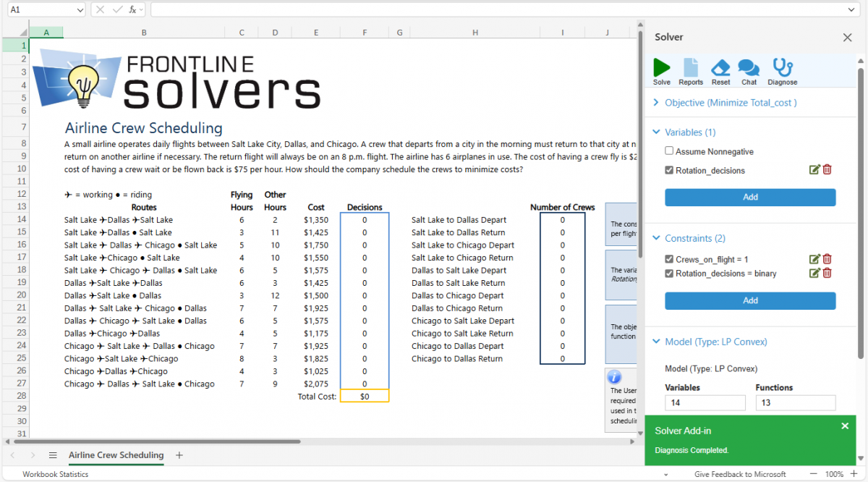Uncheck the Rotation_decisions variable
Viewport: 868px width, 482px height.
coord(668,170)
